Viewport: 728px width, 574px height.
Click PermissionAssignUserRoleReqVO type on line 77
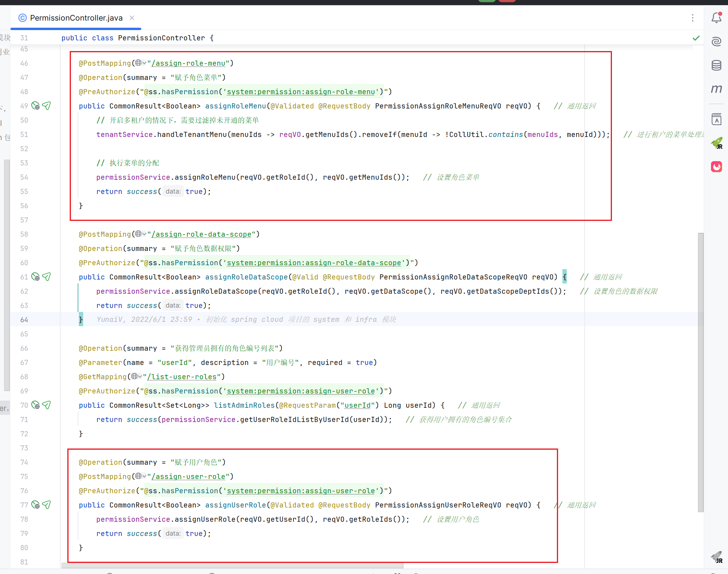(x=438, y=505)
